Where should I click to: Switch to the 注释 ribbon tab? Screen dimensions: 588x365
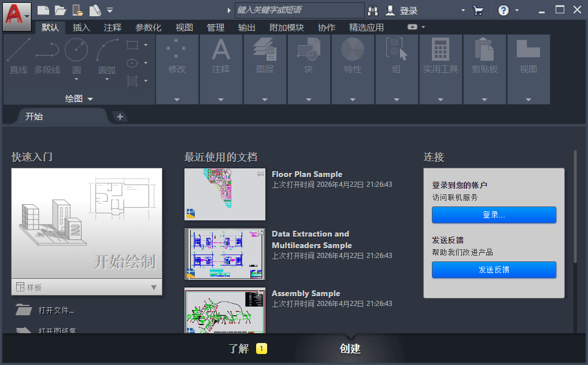point(113,27)
